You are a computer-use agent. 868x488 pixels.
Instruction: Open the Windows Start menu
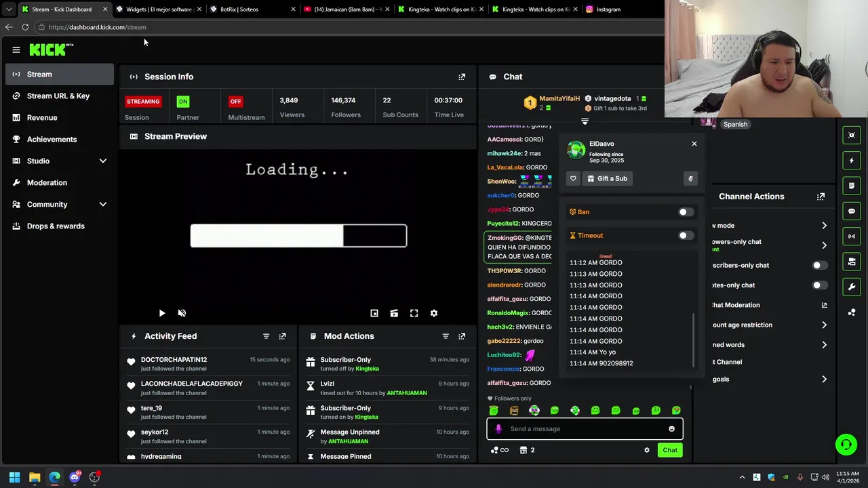(x=14, y=477)
